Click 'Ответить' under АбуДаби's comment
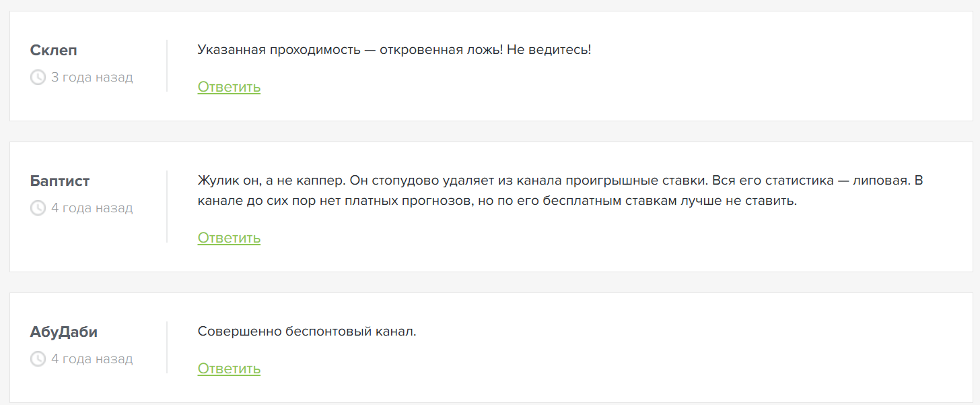This screenshot has width=980, height=405. coord(228,369)
